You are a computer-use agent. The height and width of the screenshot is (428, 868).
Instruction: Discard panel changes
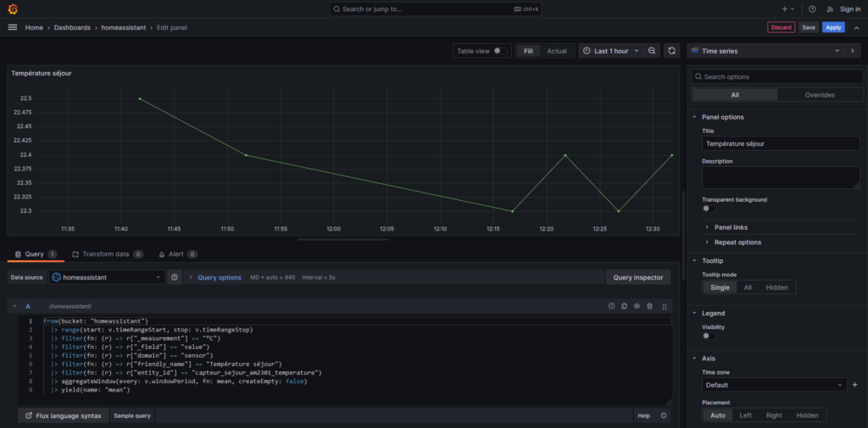point(781,27)
